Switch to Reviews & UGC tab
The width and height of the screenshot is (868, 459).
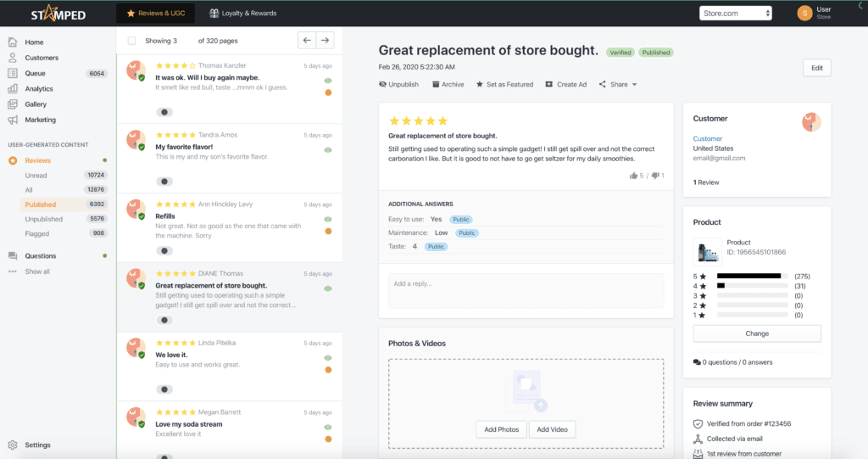point(156,14)
